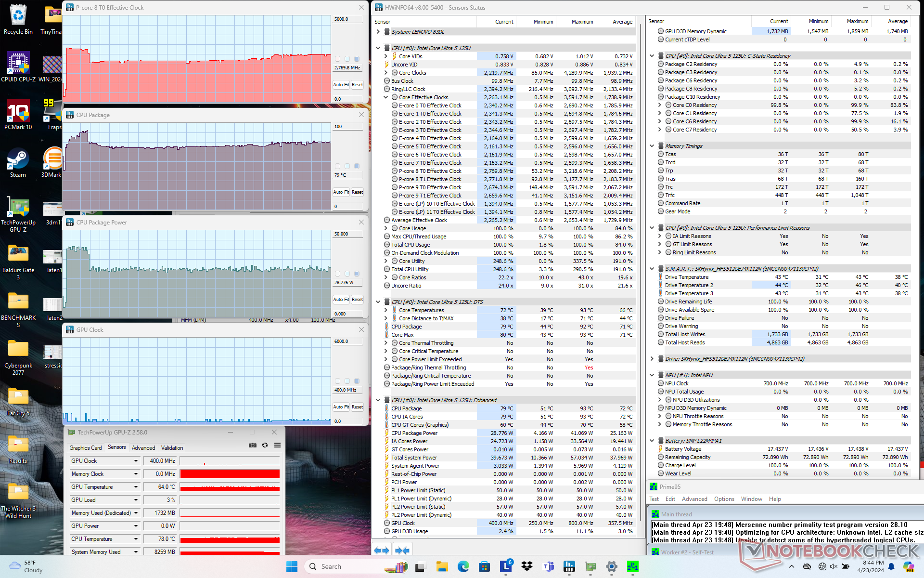924x578 pixels.
Task: Click HWiNFO collapse columns arrows button
Action: coord(402,550)
